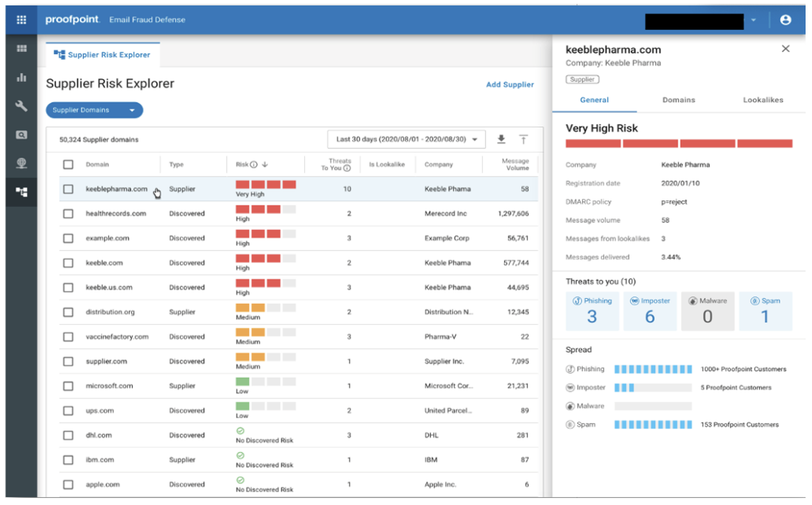Check the healthrecords.com row checkbox
This screenshot has width=812, height=505.
coord(68,213)
